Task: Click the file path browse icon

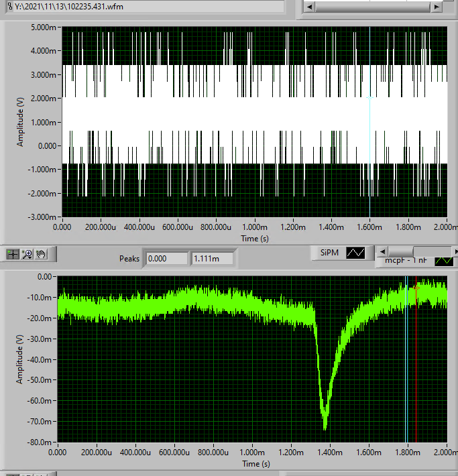Action: point(8,5)
